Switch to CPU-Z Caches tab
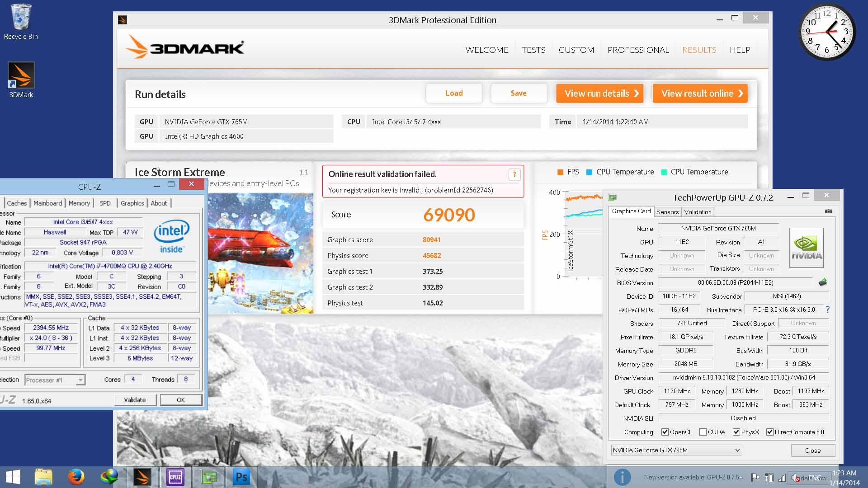Viewport: 868px width, 488px height. tap(17, 203)
